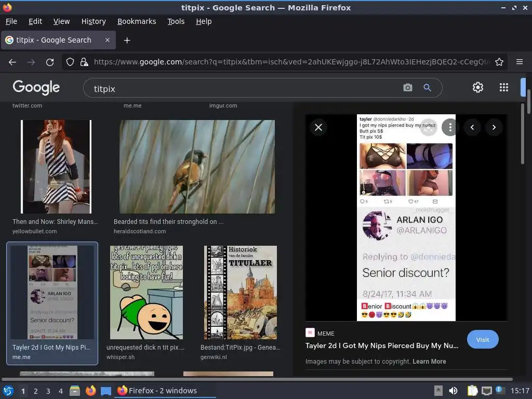The image size is (532, 399).
Task: Open the bearded tits bird thumbnail
Action: [197, 167]
